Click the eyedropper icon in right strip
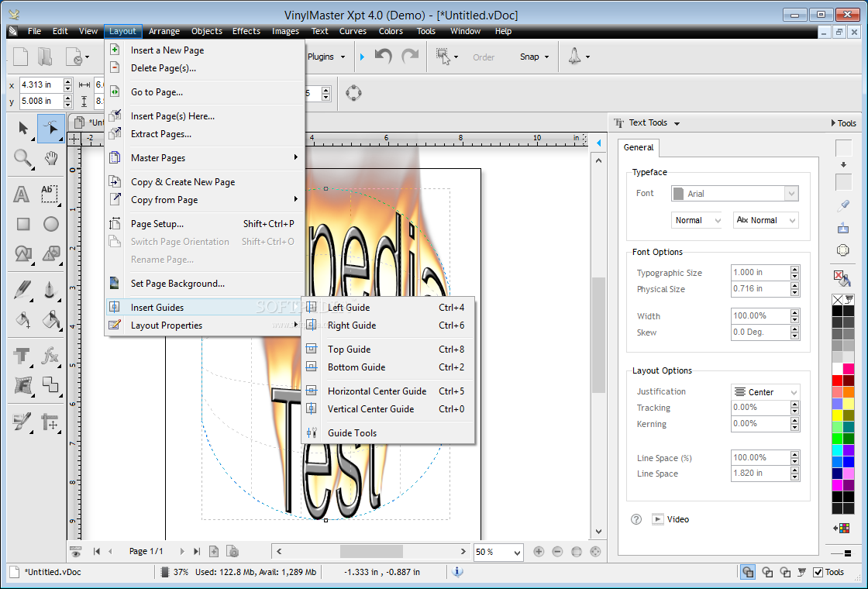The image size is (868, 589). coord(843,206)
